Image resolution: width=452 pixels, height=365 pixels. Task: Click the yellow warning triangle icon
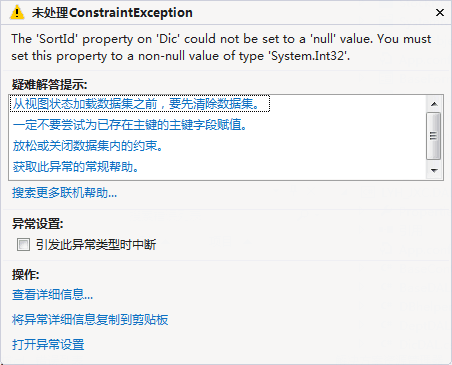pyautogui.click(x=17, y=13)
